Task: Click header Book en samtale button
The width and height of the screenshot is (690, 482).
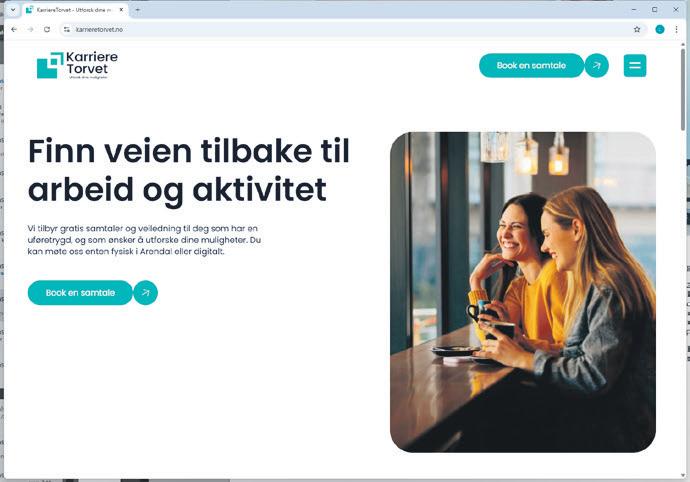Action: (x=531, y=66)
